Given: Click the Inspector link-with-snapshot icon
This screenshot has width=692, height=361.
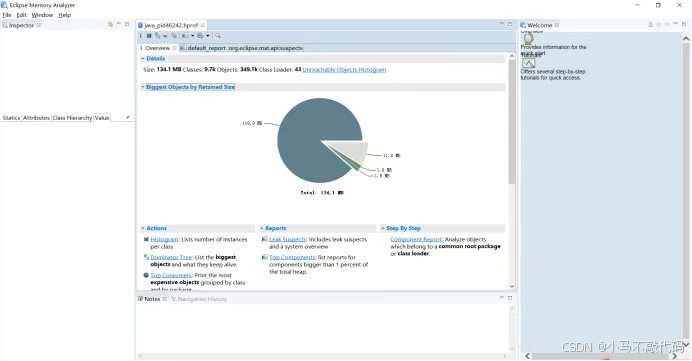Looking at the screenshot, I should click(x=110, y=24).
